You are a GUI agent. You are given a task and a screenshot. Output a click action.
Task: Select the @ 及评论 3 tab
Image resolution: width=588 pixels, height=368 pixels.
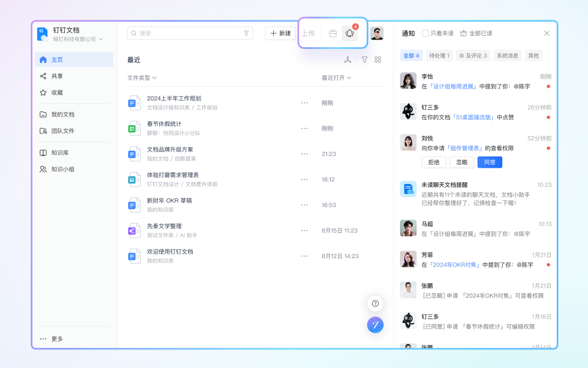point(473,55)
